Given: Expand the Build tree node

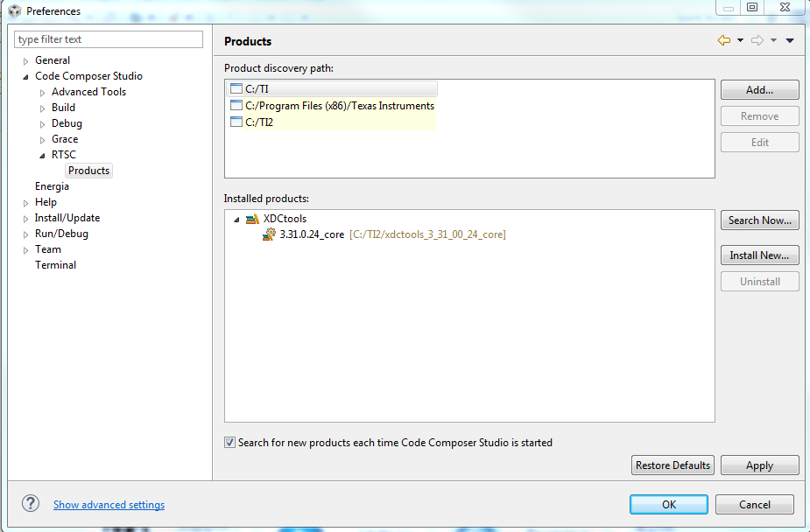Looking at the screenshot, I should pyautogui.click(x=42, y=108).
